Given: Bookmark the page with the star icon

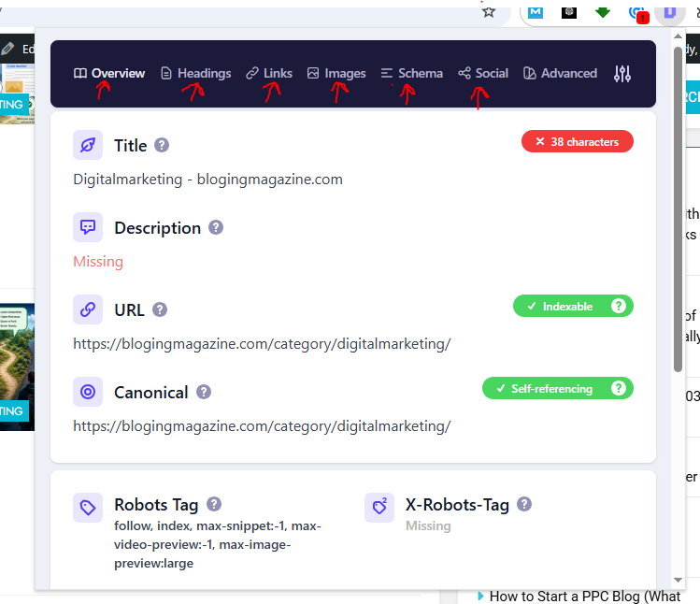Looking at the screenshot, I should point(489,11).
